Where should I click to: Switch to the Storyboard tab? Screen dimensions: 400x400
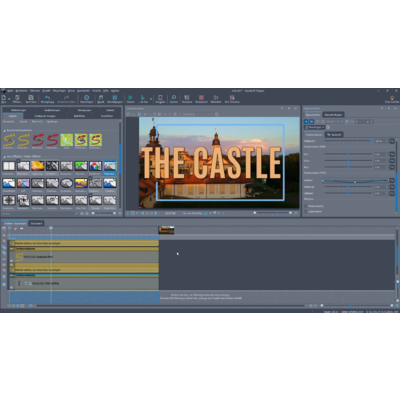tap(36, 223)
